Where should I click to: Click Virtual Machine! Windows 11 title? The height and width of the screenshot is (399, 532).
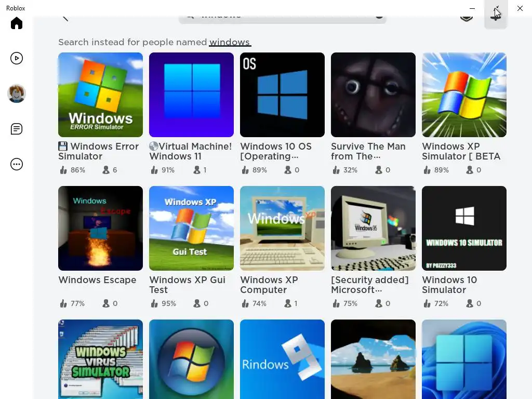pos(191,151)
